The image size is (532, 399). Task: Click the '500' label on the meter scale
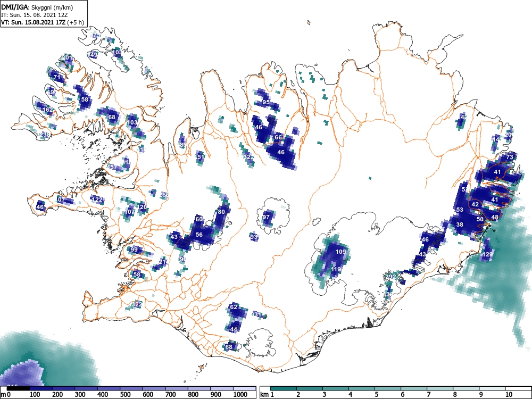click(125, 394)
